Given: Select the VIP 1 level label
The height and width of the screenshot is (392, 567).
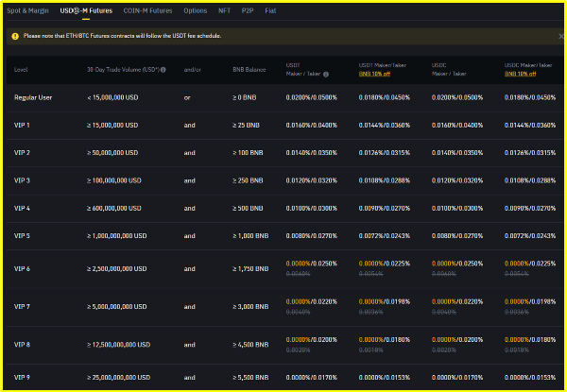Looking at the screenshot, I should tap(22, 126).
